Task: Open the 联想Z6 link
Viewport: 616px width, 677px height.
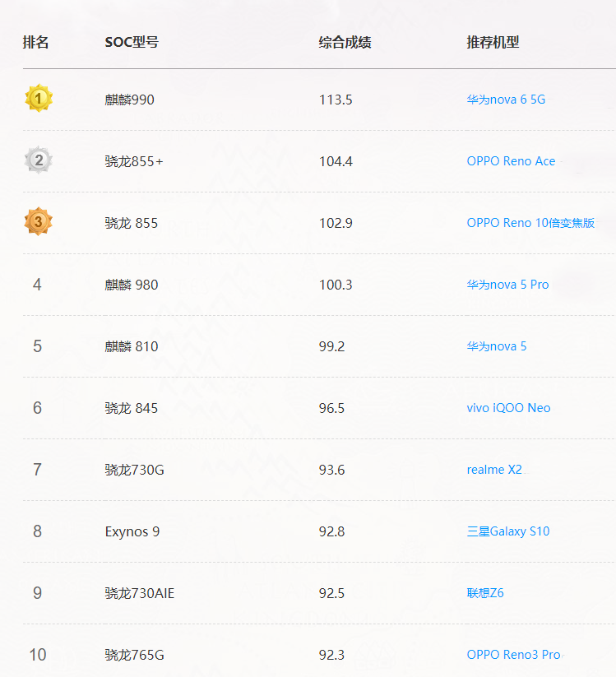Action: tap(485, 593)
